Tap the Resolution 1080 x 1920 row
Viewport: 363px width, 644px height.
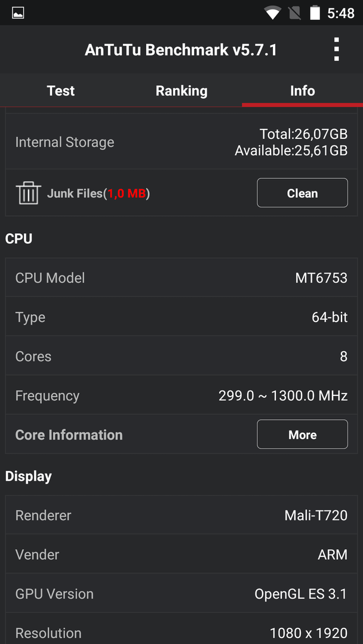coord(181,629)
